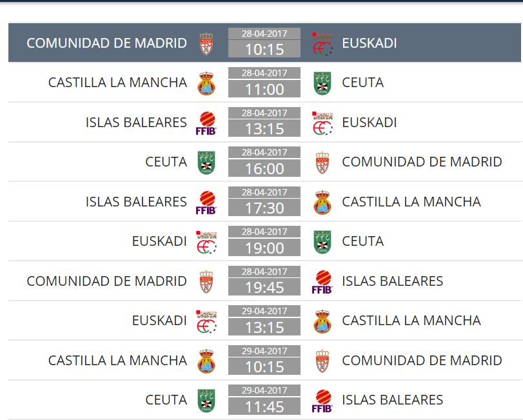Click Ceuta crest in the 11:45 match
This screenshot has width=523, height=420.
coord(206,400)
